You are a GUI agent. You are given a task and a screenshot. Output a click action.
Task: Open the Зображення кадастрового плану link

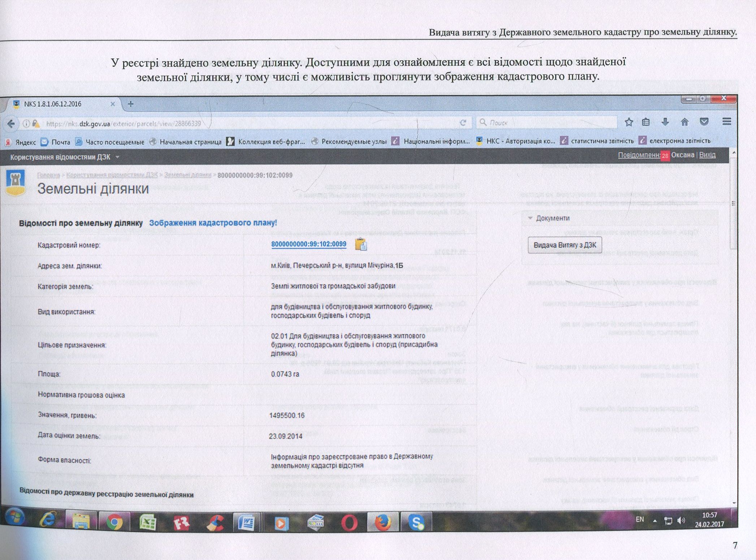pos(213,223)
